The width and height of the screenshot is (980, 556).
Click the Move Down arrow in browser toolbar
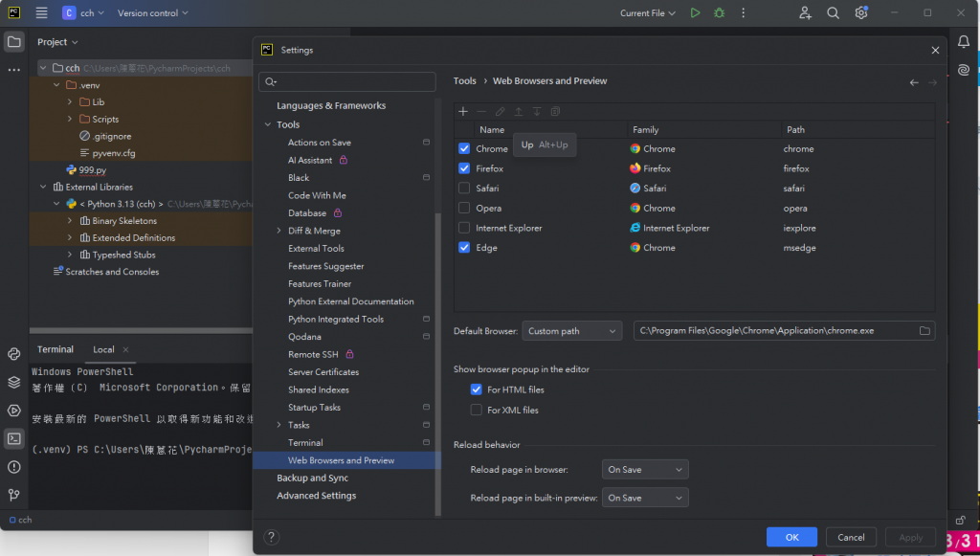pyautogui.click(x=537, y=111)
